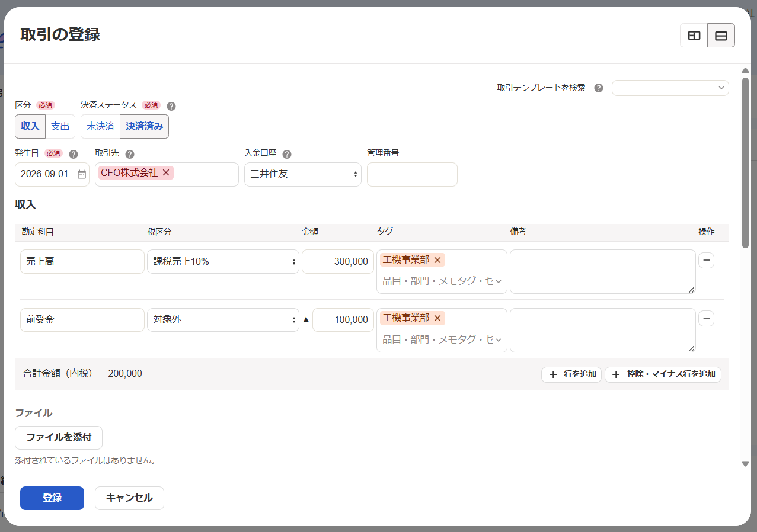
Task: Delete the 売上高 row with minus button
Action: (x=706, y=260)
